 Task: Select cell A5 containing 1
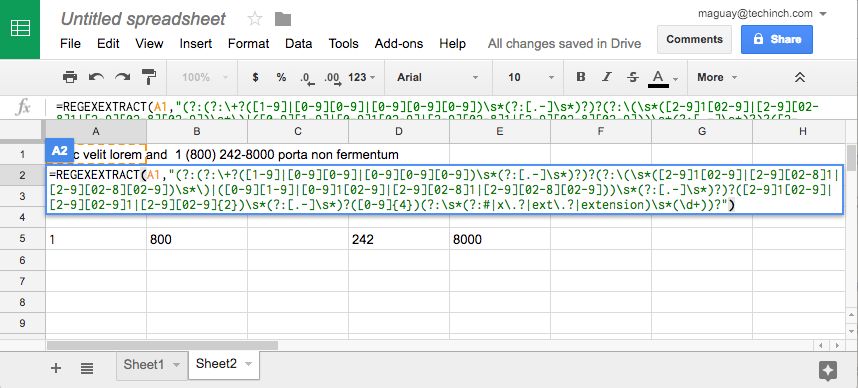tap(96, 239)
